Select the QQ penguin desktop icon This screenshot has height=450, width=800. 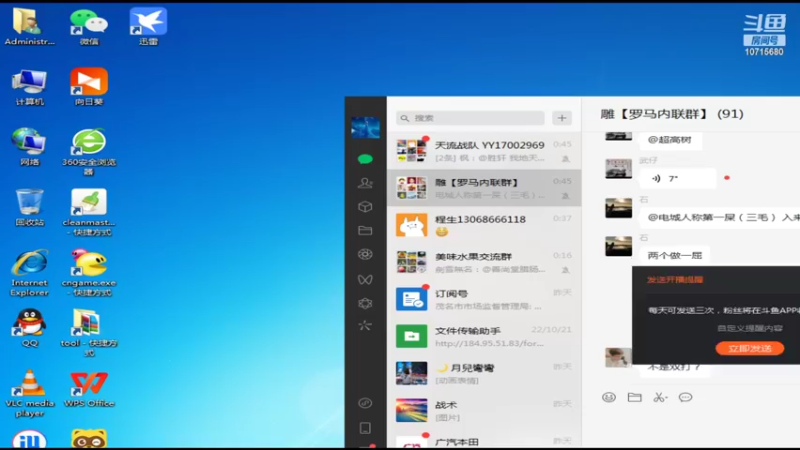click(29, 328)
